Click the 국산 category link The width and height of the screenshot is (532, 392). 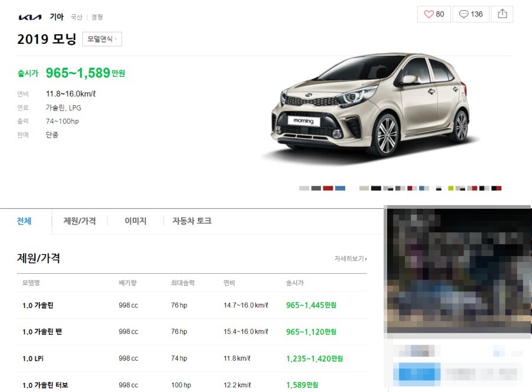[76, 17]
